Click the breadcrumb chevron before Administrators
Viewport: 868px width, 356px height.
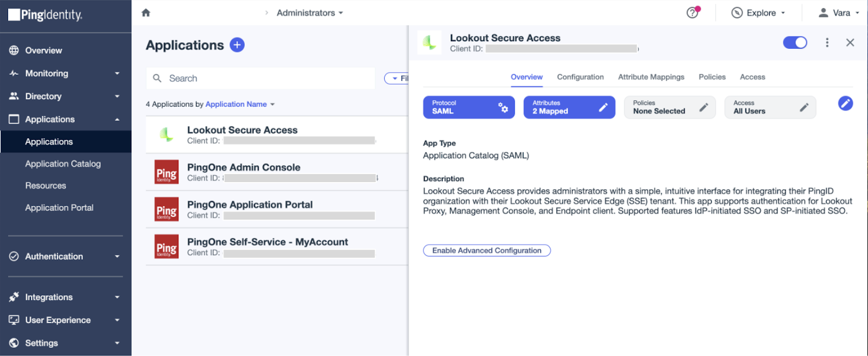click(266, 12)
